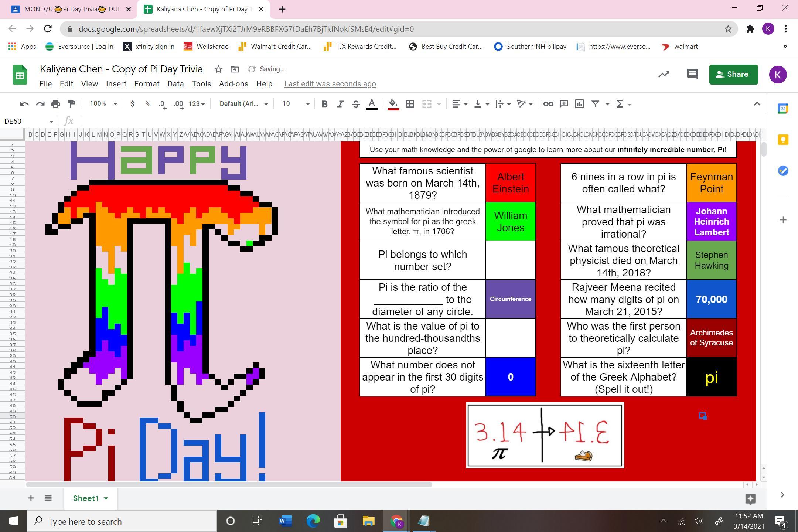798x532 pixels.
Task: Click the green Share button
Action: click(x=733, y=74)
